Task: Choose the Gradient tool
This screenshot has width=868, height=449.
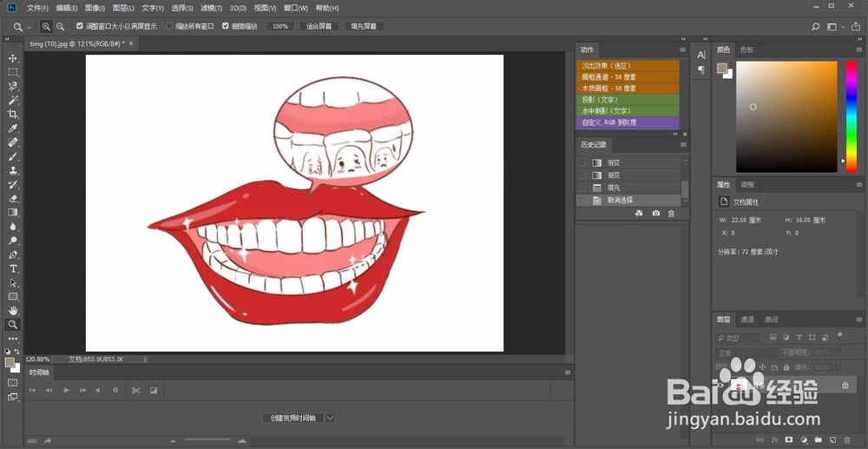Action: tap(13, 213)
